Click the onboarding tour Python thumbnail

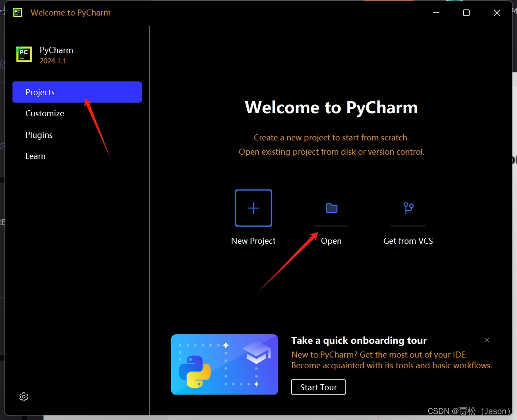pos(224,364)
